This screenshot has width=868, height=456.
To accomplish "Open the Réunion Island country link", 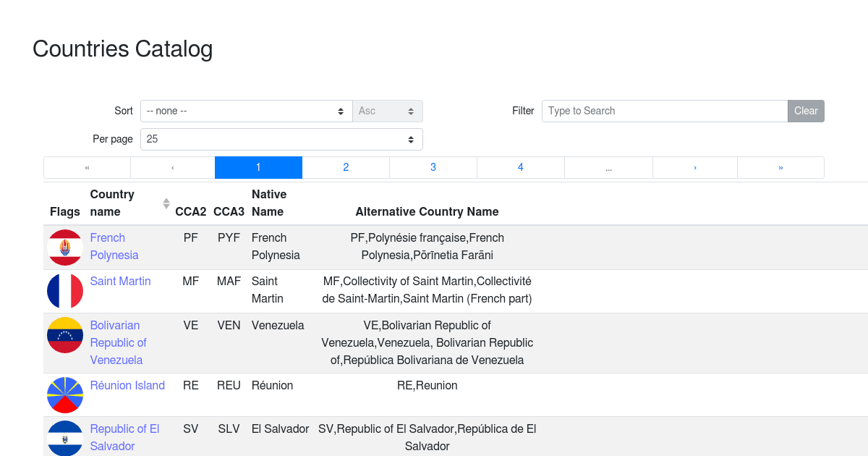I will pyautogui.click(x=127, y=385).
